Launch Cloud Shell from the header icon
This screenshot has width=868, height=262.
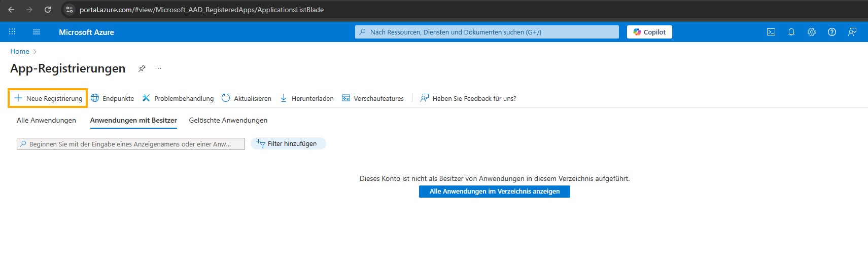(771, 32)
